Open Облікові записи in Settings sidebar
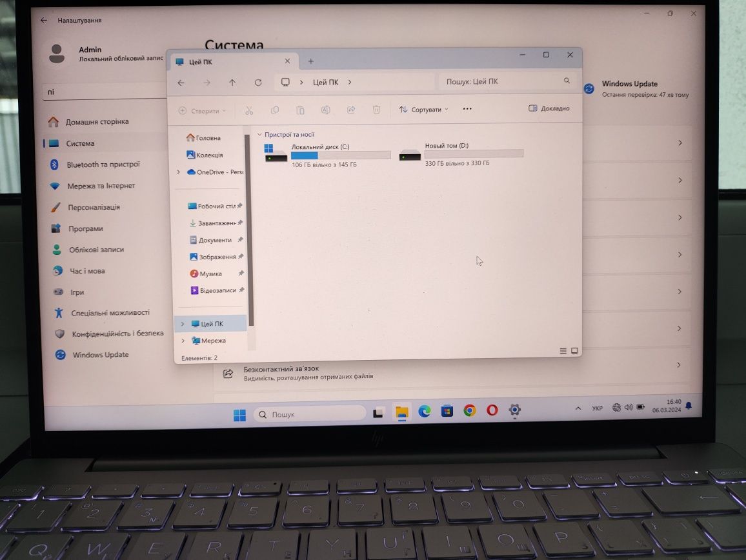The height and width of the screenshot is (560, 746). [x=88, y=250]
